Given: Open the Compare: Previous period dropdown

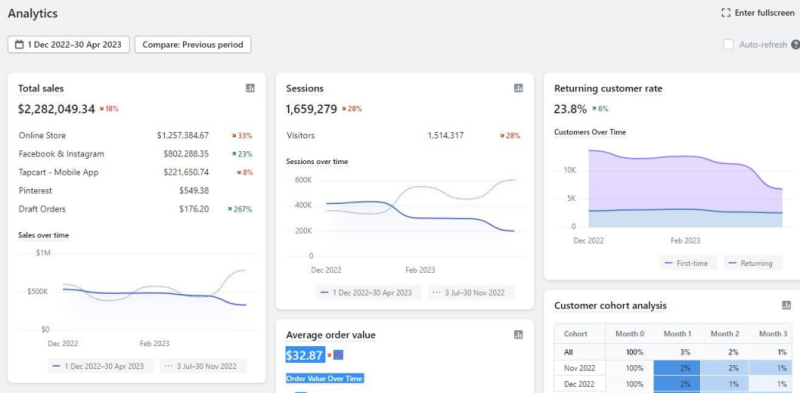Looking at the screenshot, I should (x=193, y=44).
